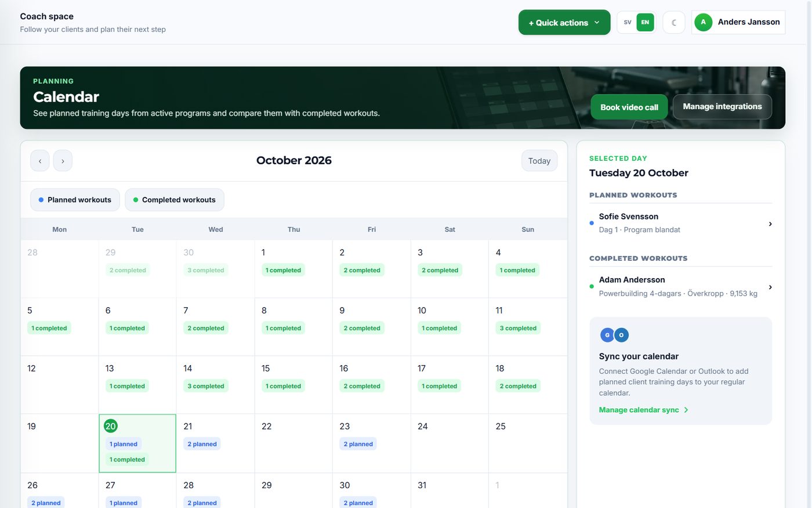Toggle dark mode moon icon
The height and width of the screenshot is (508, 812).
(674, 23)
